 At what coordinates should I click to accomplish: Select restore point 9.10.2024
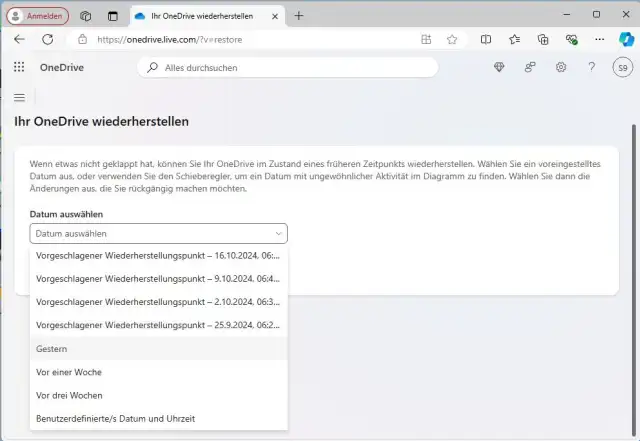[x=158, y=279]
